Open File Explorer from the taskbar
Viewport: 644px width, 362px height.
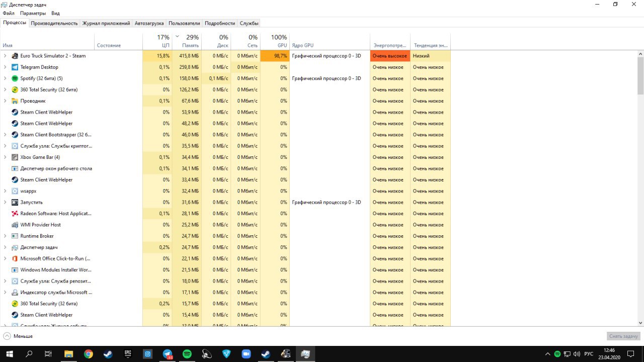tap(68, 354)
